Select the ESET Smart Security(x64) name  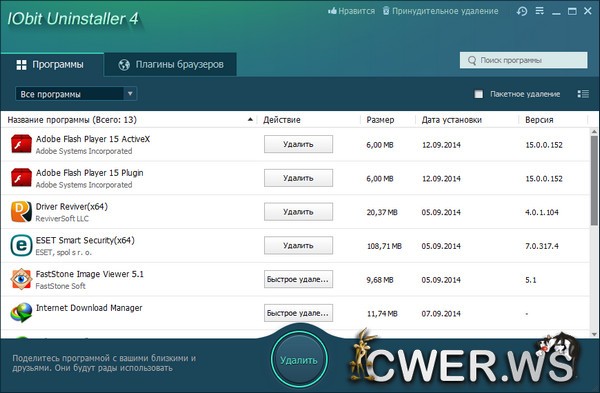pyautogui.click(x=85, y=240)
